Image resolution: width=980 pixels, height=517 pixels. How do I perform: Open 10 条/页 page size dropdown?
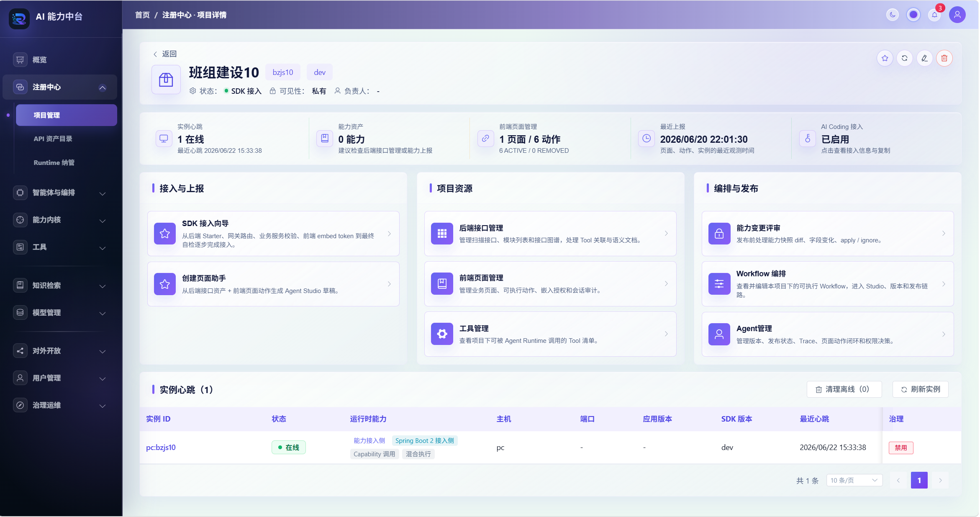(x=854, y=480)
